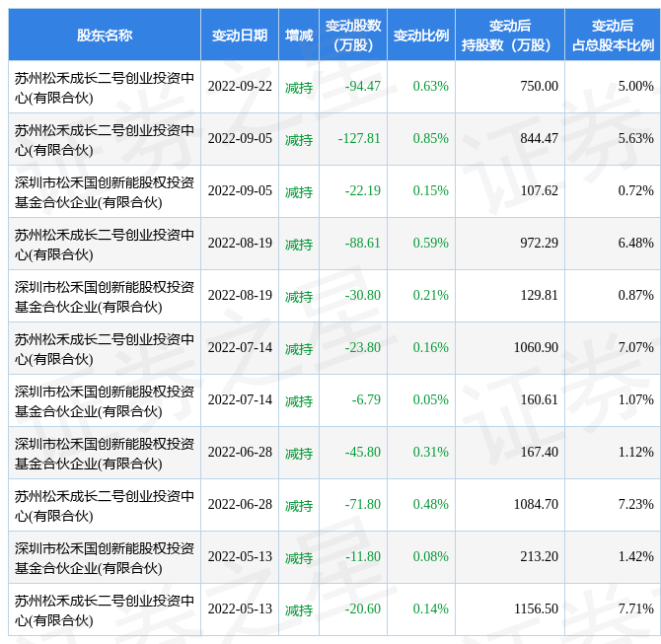The image size is (661, 644).
Task: Select the value -88.61
Action: pyautogui.click(x=362, y=244)
